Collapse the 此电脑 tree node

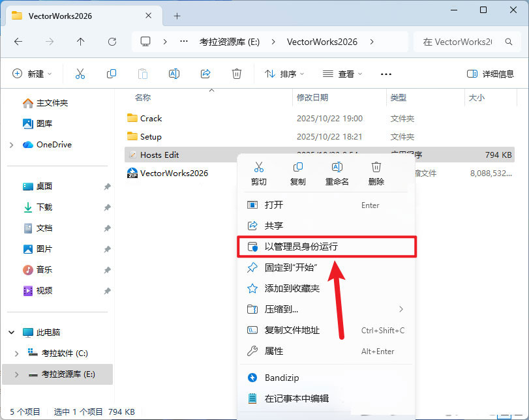[x=12, y=333]
